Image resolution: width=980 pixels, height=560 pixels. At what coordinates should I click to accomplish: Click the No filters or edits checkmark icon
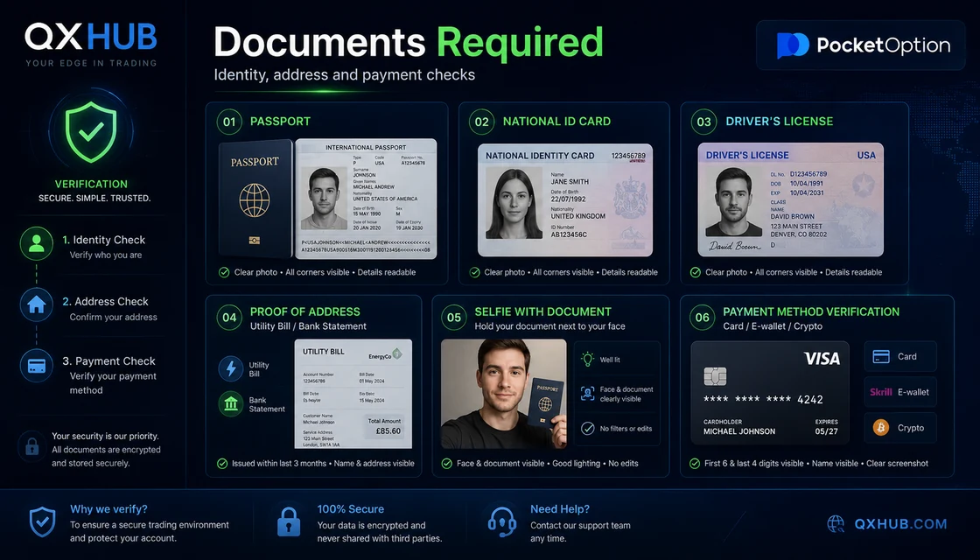pyautogui.click(x=587, y=428)
